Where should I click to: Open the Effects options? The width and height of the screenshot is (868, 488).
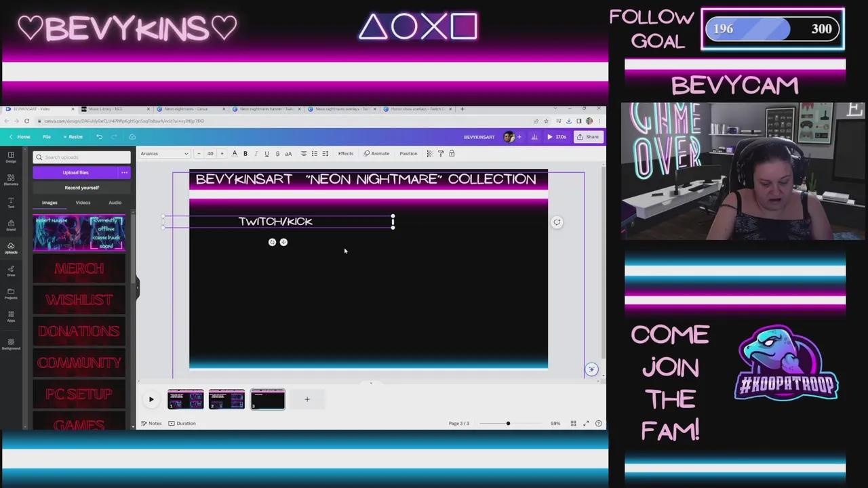[x=346, y=154]
